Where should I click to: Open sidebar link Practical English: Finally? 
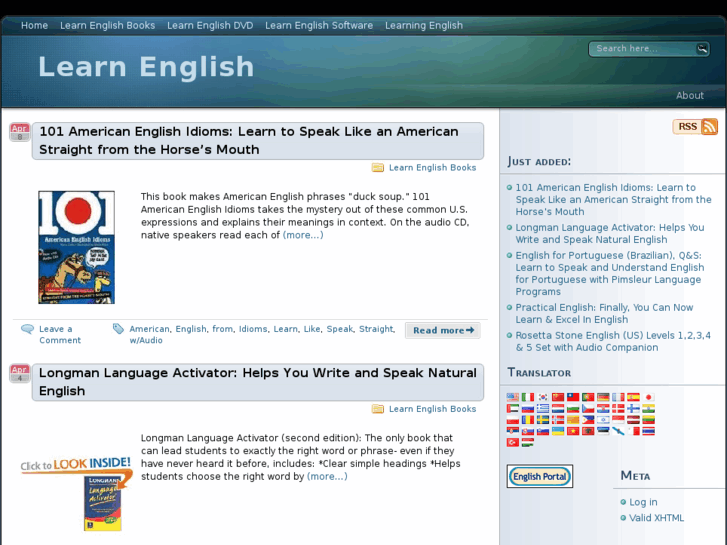604,314
